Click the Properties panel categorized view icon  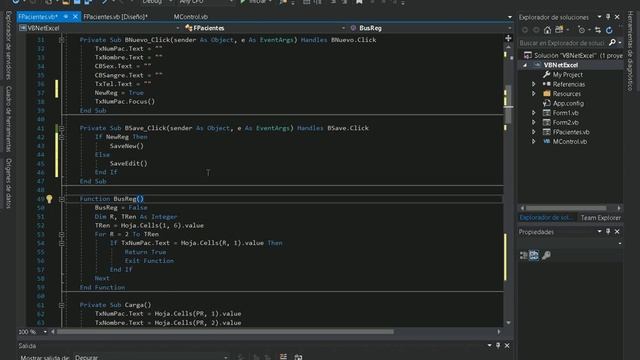tap(524, 255)
